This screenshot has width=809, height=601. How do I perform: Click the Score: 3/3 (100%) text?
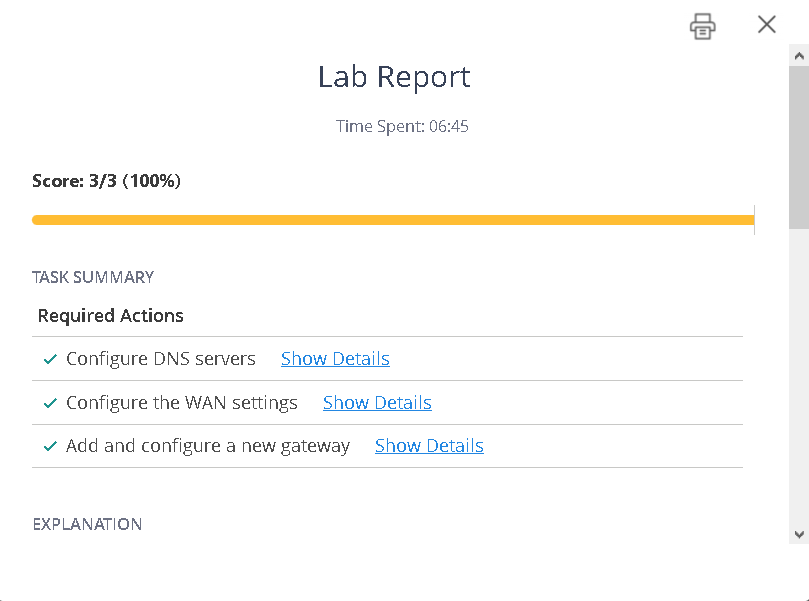point(106,181)
